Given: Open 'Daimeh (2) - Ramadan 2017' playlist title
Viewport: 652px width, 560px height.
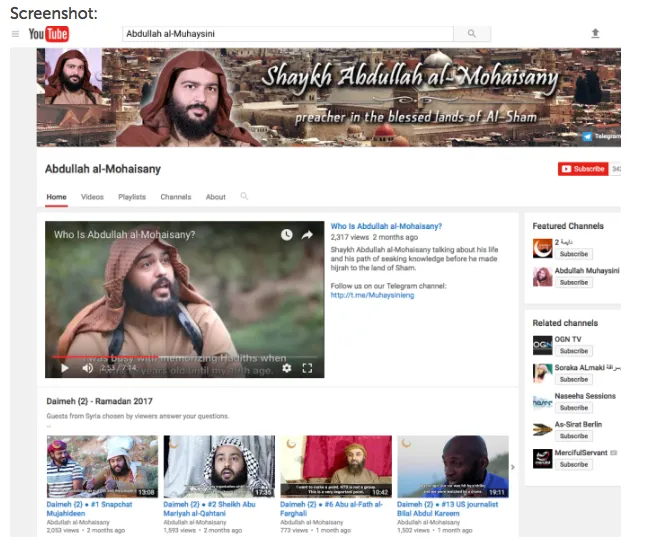Looking at the screenshot, I should [x=99, y=401].
